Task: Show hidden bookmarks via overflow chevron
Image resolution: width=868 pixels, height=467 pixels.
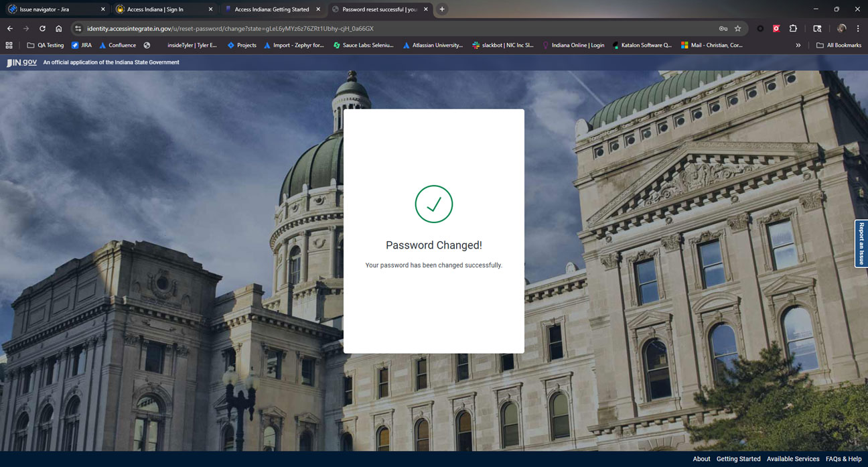Action: coord(798,46)
